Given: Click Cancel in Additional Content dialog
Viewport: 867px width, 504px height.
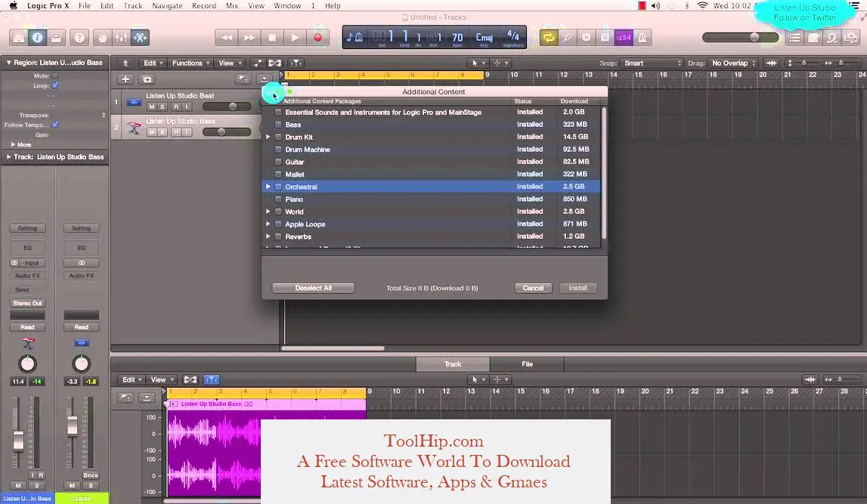Looking at the screenshot, I should click(x=533, y=288).
